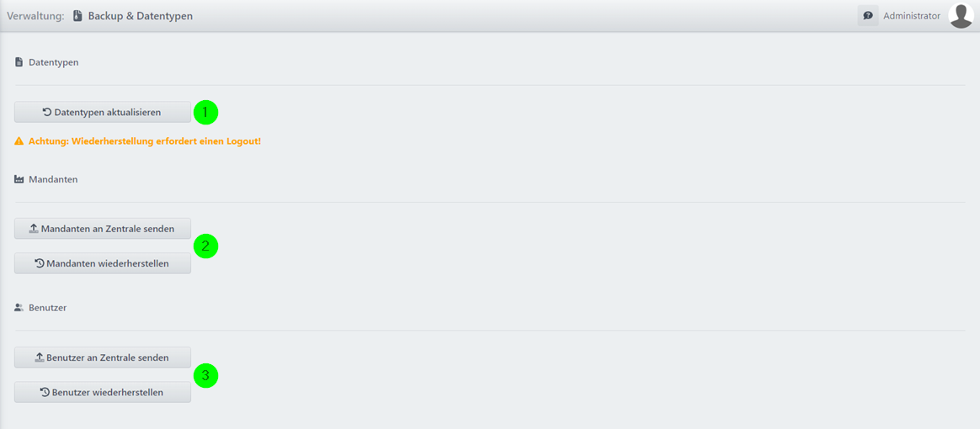Open the user avatar profile picture
Viewport: 980px width, 429px height.
pos(961,16)
